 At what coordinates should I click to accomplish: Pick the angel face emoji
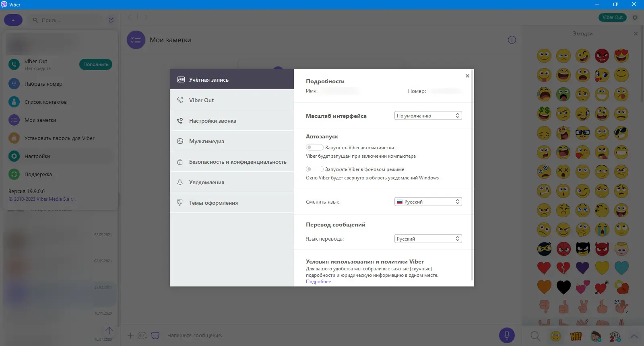click(x=621, y=249)
